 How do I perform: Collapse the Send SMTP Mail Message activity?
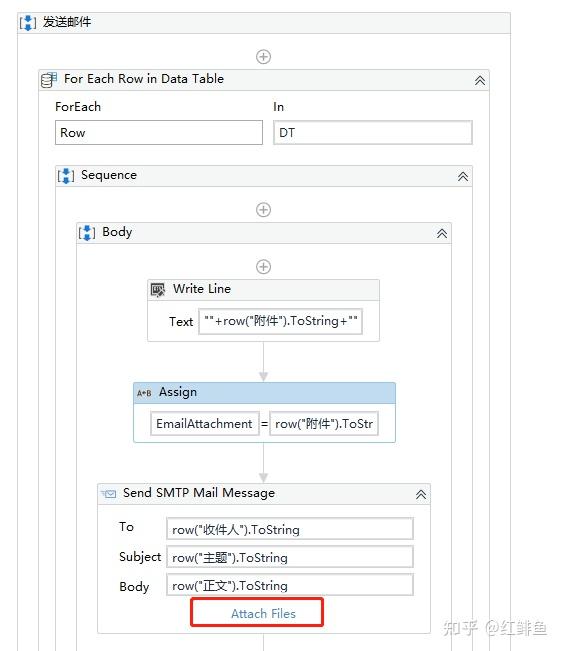(x=421, y=495)
